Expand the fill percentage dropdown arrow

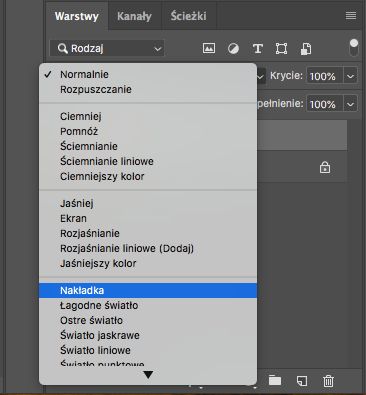350,104
